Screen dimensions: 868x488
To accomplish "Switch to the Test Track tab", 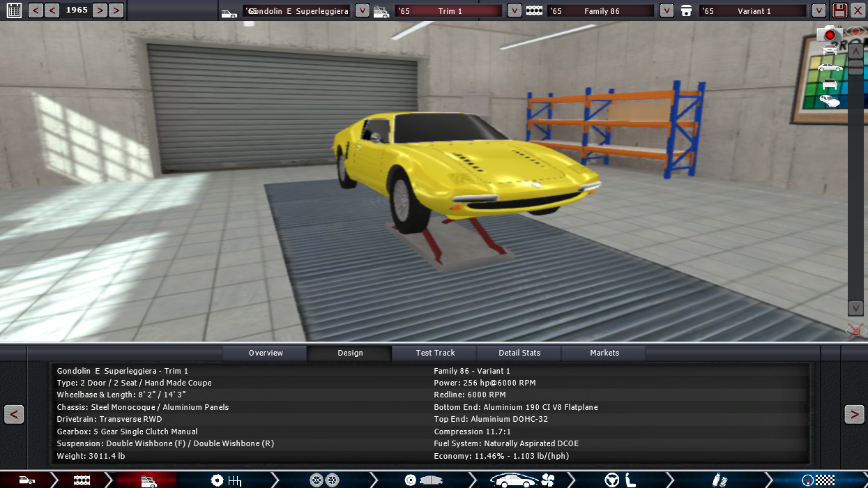I will [435, 353].
